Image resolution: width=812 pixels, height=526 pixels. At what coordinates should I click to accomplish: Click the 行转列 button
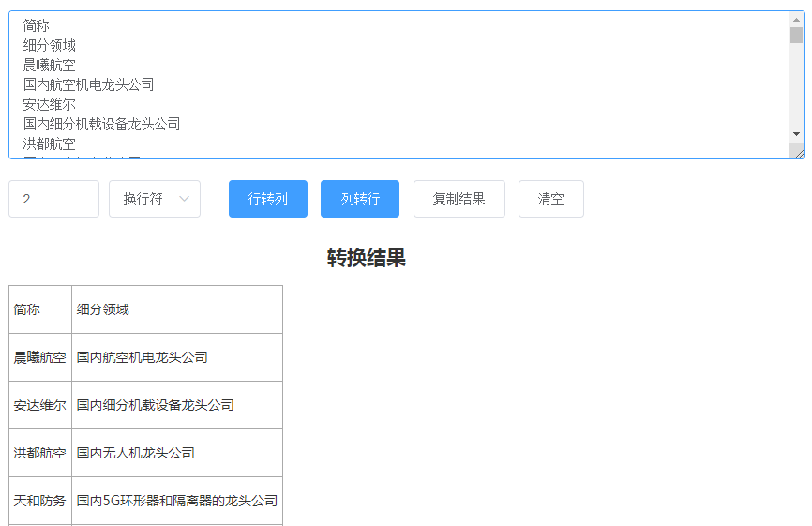267,199
